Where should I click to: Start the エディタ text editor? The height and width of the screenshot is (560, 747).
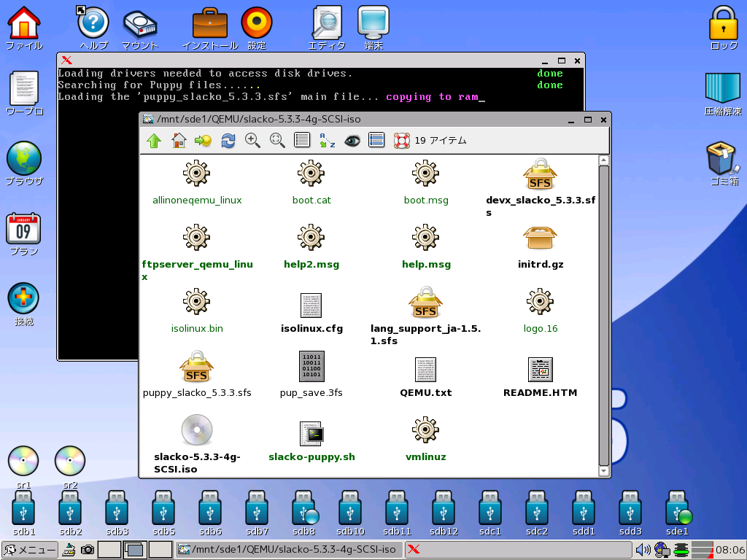point(326,22)
